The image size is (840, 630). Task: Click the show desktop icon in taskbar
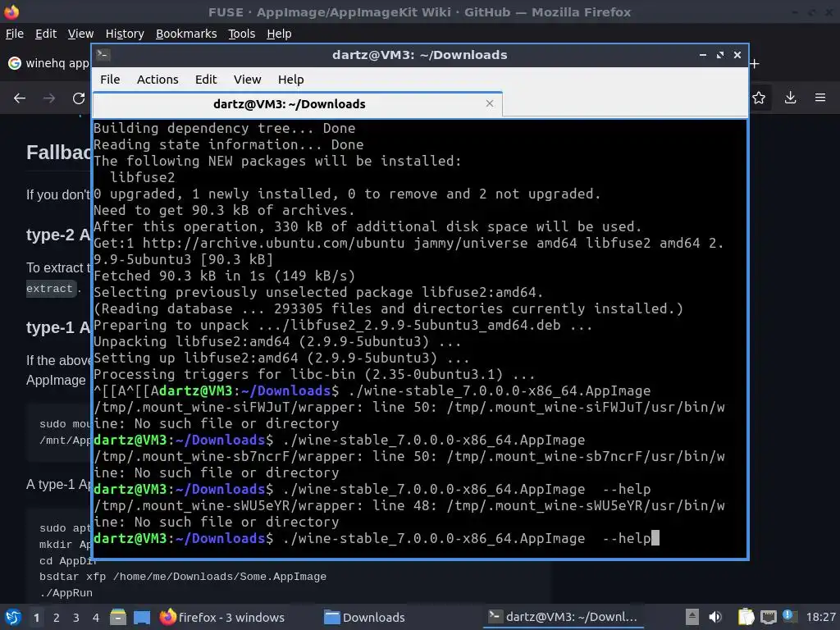(142, 617)
